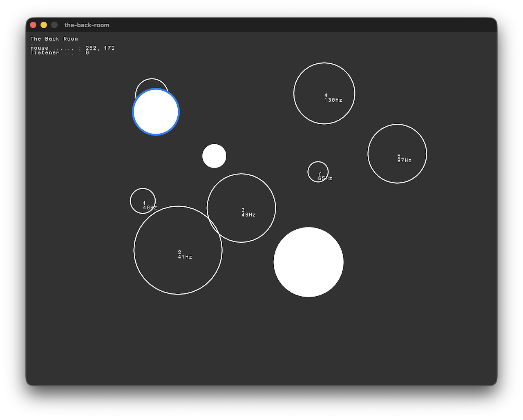
Task: Click the white circle with blue outline
Action: click(x=156, y=112)
